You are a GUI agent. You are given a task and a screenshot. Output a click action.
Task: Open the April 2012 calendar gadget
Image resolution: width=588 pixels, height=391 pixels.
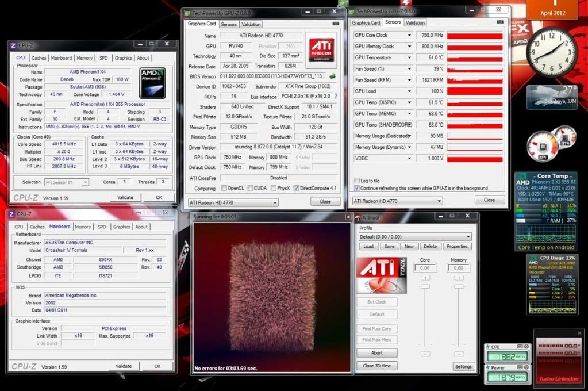(552, 10)
